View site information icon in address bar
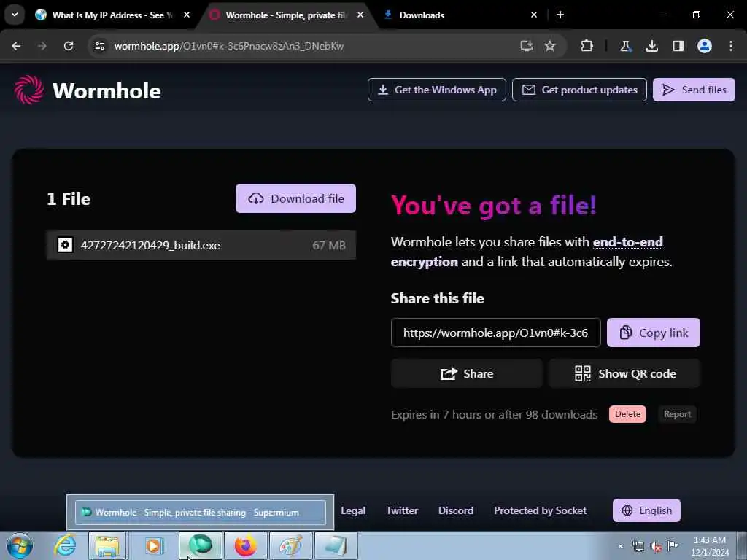 [99, 46]
